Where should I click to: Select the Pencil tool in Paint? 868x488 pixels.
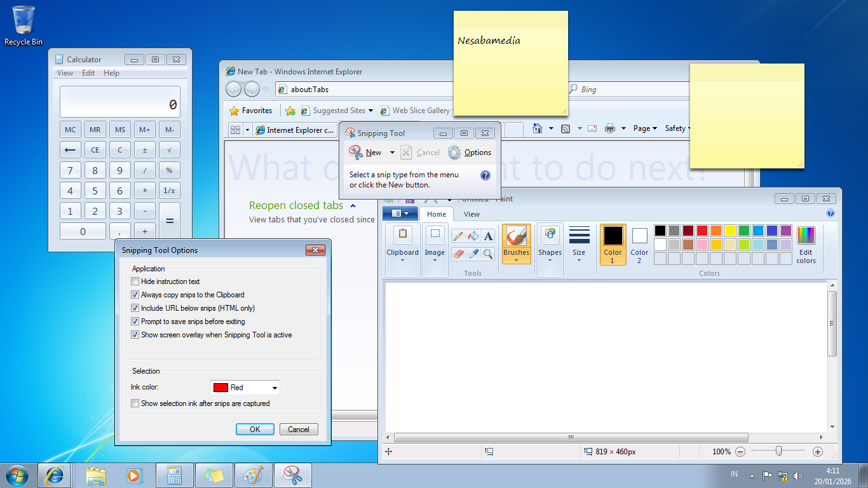pos(458,236)
